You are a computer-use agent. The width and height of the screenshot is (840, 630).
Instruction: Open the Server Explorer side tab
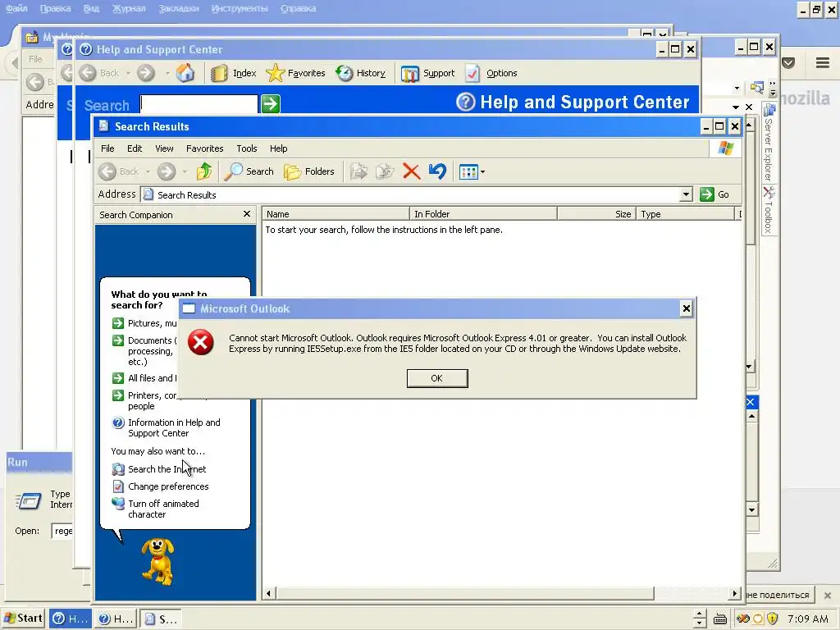[769, 143]
